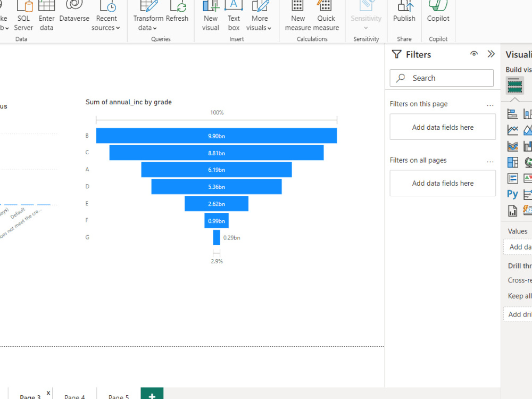Choose the Multi-row card visual
The width and height of the screenshot is (532, 399).
pyautogui.click(x=512, y=178)
